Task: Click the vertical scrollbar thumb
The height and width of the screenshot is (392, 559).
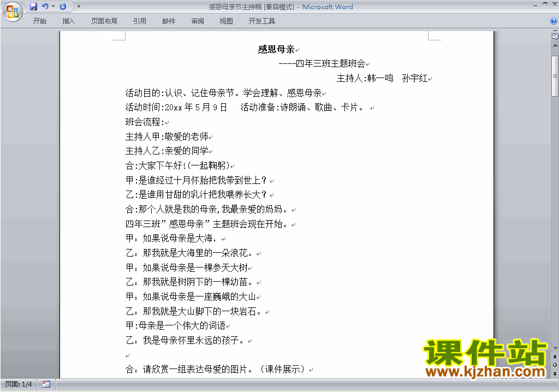Action: [555, 76]
